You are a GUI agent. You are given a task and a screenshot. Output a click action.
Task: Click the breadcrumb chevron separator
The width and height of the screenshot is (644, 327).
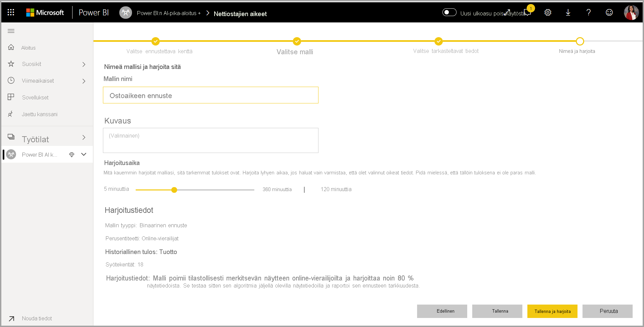click(208, 13)
